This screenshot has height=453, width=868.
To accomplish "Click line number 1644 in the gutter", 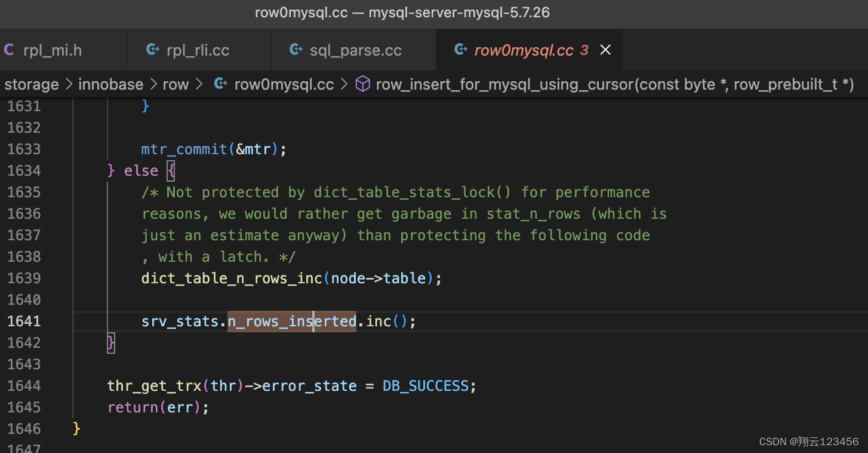I will click(24, 385).
